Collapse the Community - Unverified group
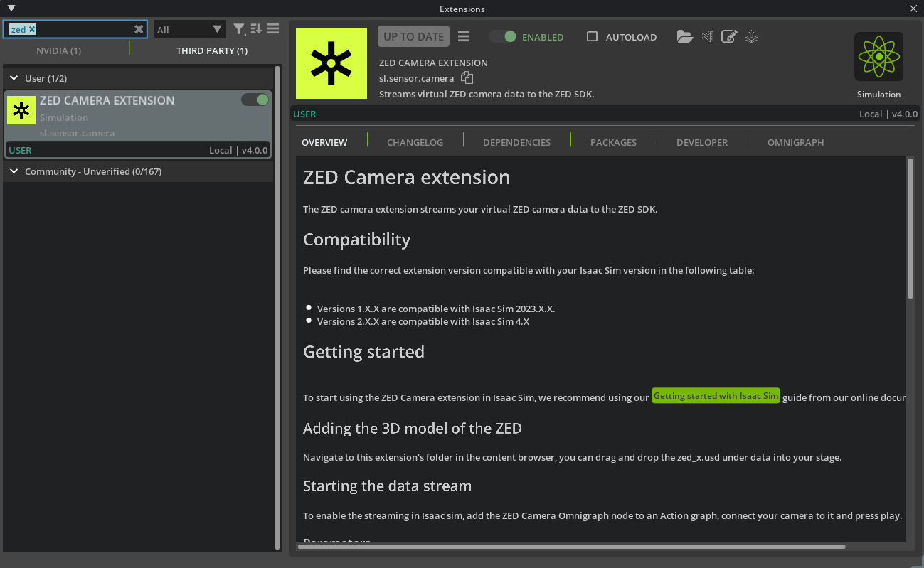924x568 pixels. coord(14,171)
